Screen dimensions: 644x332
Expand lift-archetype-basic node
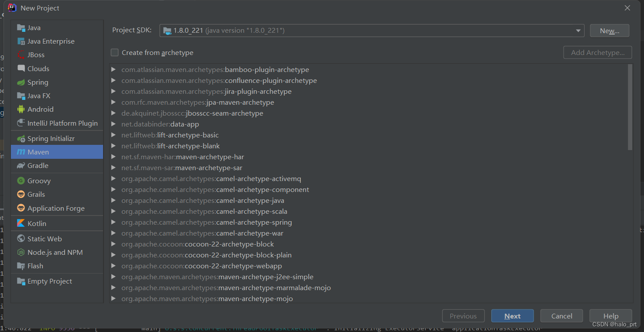pos(114,135)
